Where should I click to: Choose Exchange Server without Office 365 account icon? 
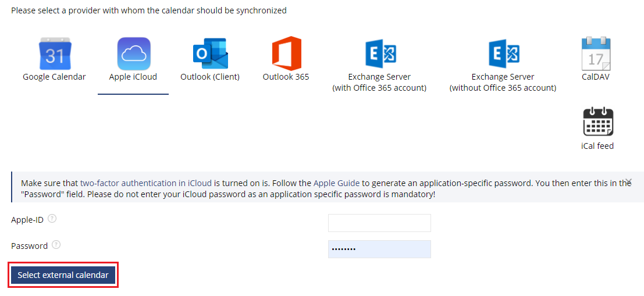pos(503,54)
